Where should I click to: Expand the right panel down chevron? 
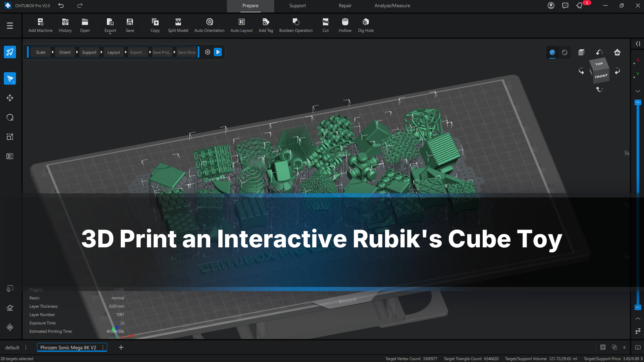[x=638, y=91]
